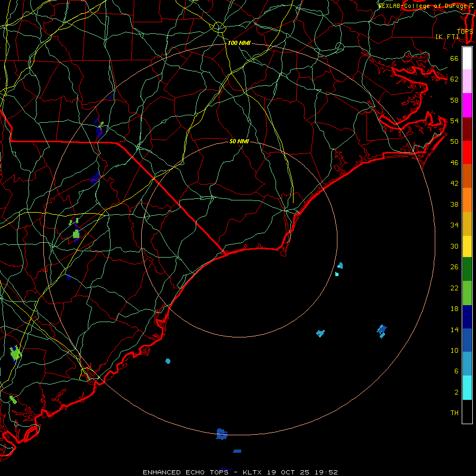
Task: Click the "50 NMI" range ring label
Action: (239, 141)
